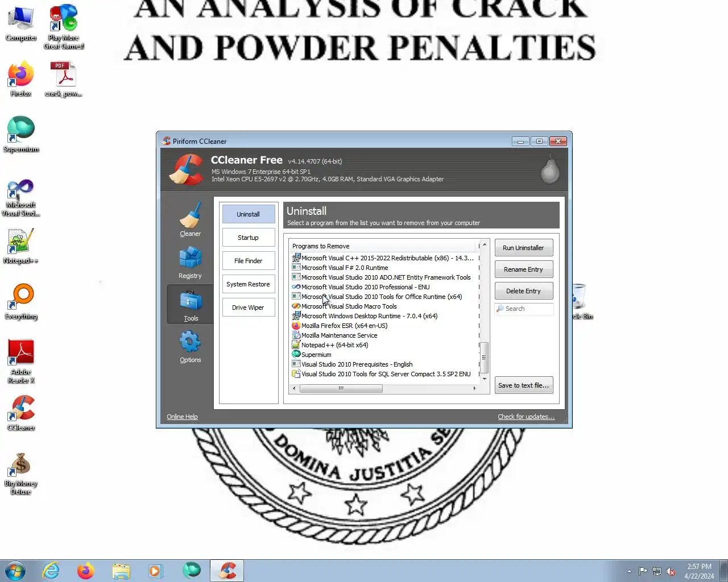Select the Recycle Bin behind CCleaner window
Screen dimensions: 728x582
(581, 302)
